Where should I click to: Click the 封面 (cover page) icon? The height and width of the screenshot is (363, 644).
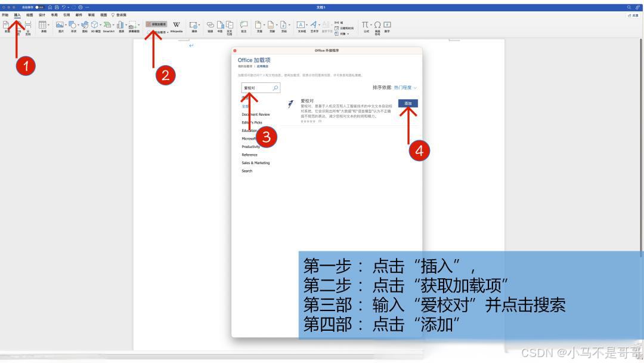click(6, 25)
